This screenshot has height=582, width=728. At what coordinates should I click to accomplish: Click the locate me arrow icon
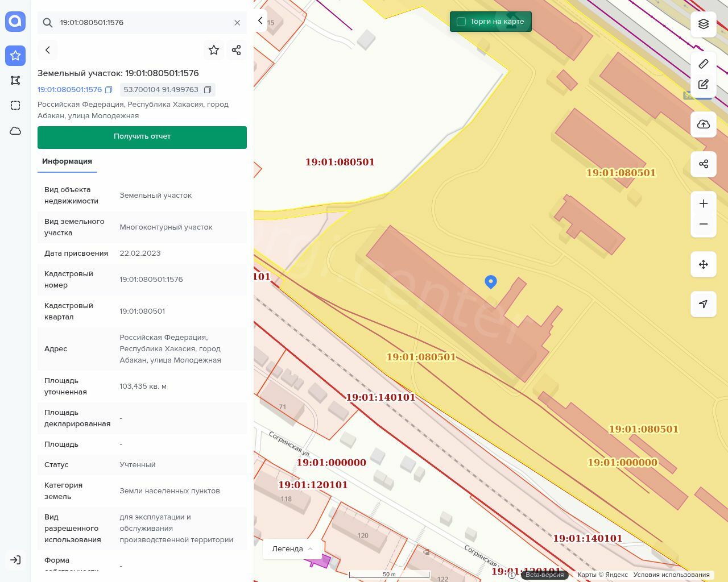pyautogui.click(x=704, y=304)
